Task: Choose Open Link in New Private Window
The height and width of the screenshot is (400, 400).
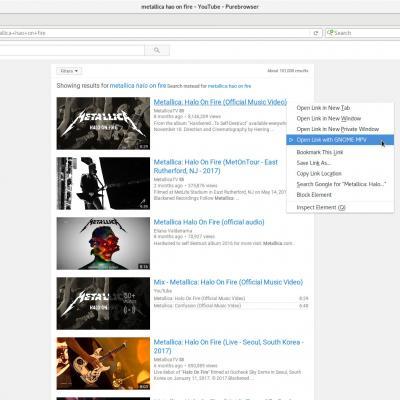Action: click(x=337, y=129)
